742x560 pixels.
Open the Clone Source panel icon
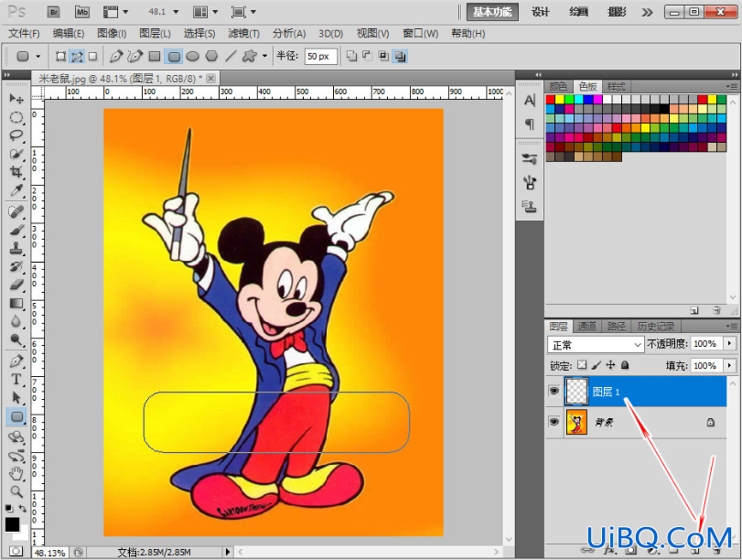[x=530, y=207]
